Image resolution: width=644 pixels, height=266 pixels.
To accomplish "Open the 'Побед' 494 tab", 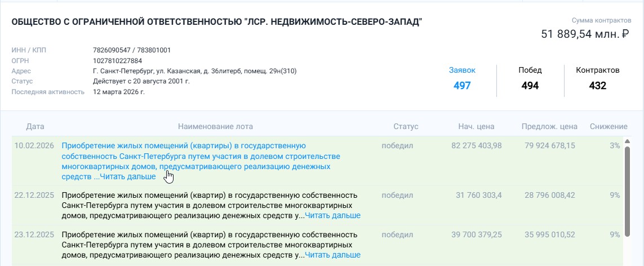I will (x=530, y=78).
